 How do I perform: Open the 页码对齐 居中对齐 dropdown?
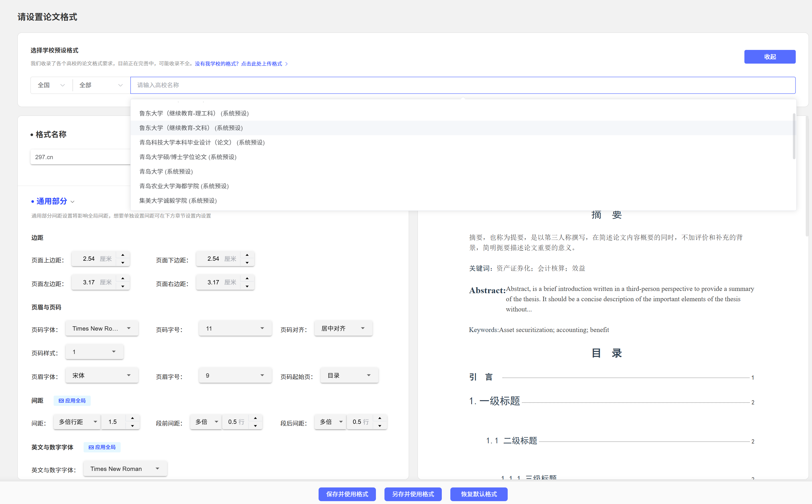[x=343, y=328]
